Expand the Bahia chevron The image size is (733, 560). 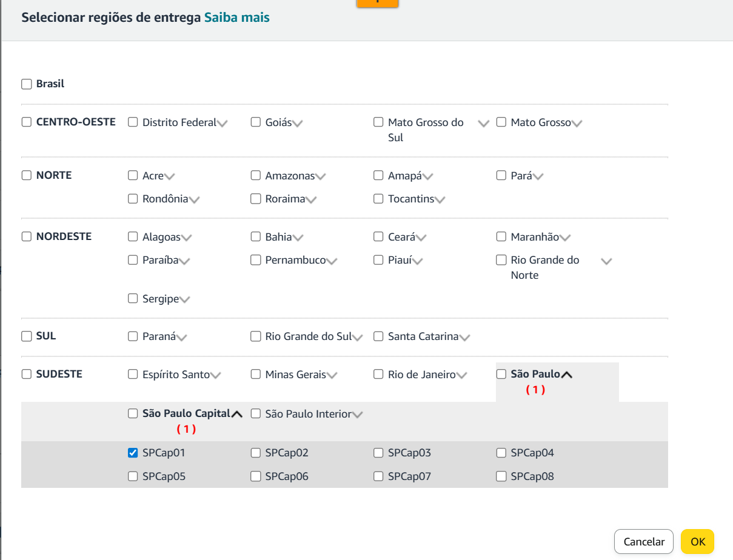pos(298,238)
